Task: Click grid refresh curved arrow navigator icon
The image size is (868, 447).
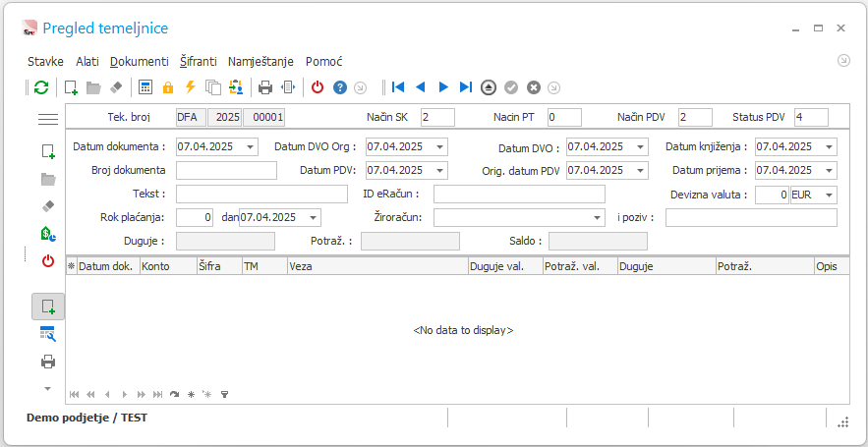Action: 174,395
